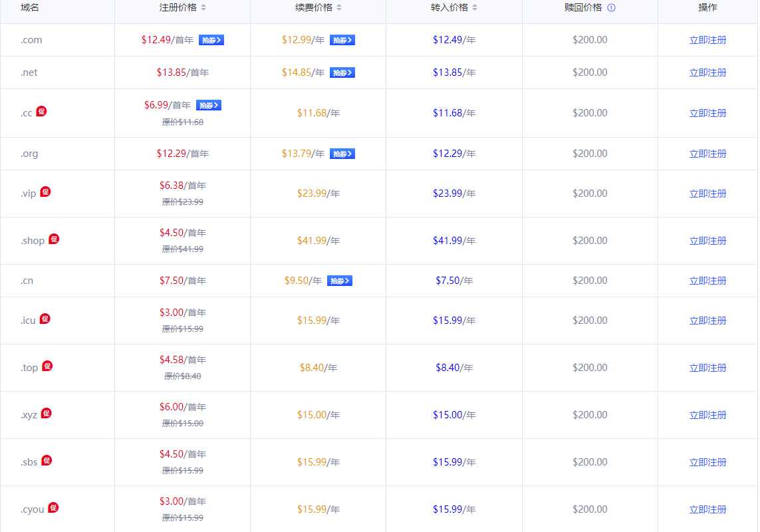Register the .top domain via 立即注册
The width and height of the screenshot is (760, 532).
[707, 368]
